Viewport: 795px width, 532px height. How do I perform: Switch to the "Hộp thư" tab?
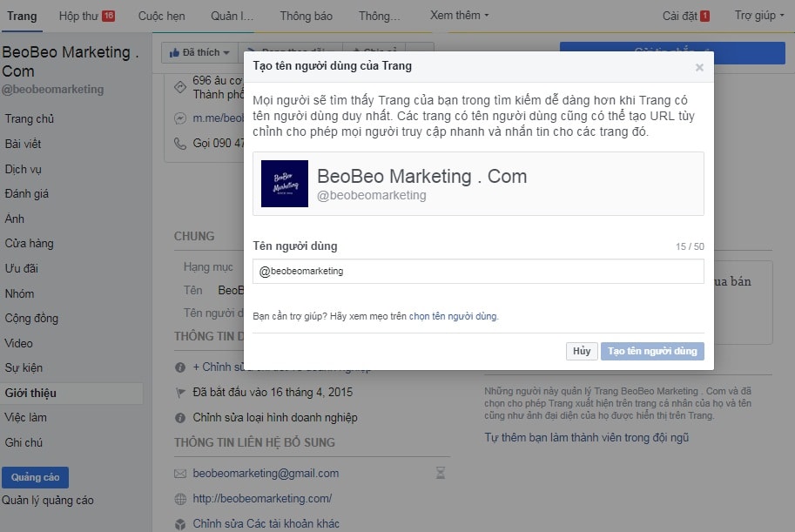pos(86,16)
